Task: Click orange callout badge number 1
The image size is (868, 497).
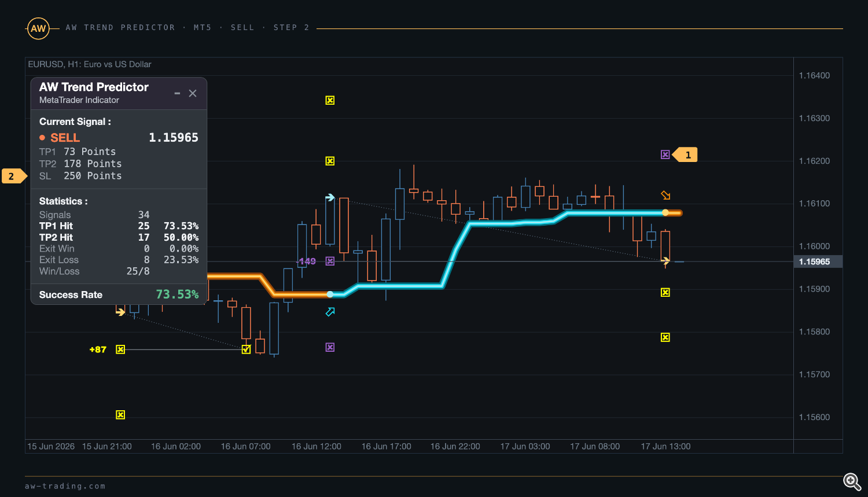Action: (x=685, y=155)
